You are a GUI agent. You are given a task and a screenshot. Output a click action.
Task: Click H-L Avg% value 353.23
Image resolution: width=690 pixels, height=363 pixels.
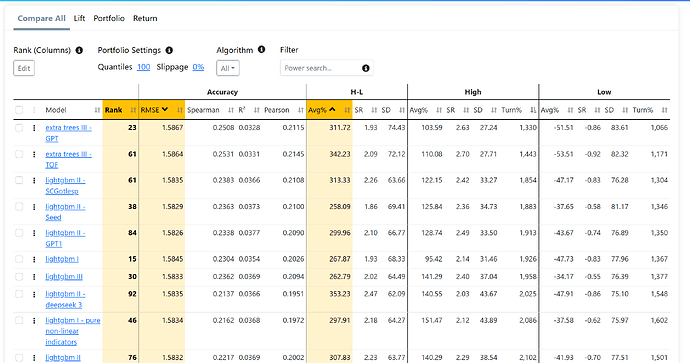point(340,294)
